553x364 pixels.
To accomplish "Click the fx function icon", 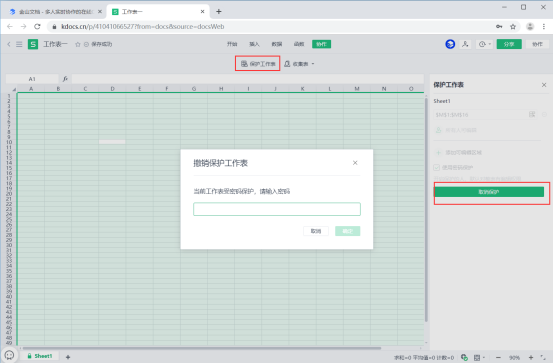I will 65,79.
